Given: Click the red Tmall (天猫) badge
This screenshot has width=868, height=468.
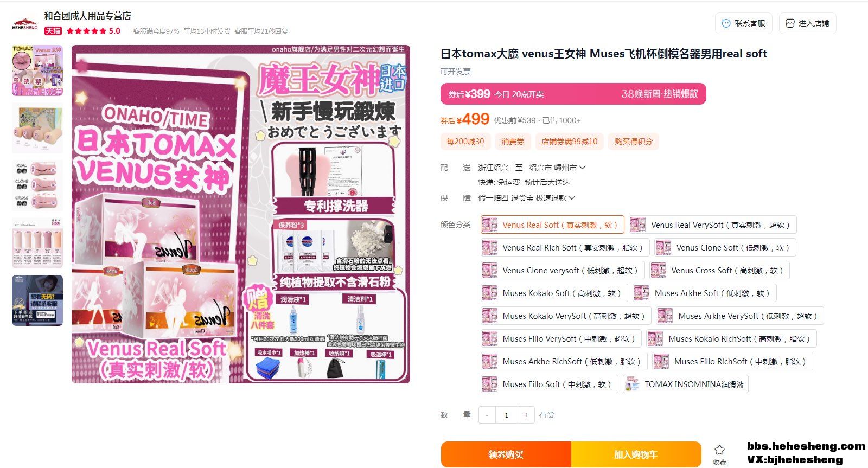Looking at the screenshot, I should point(53,31).
